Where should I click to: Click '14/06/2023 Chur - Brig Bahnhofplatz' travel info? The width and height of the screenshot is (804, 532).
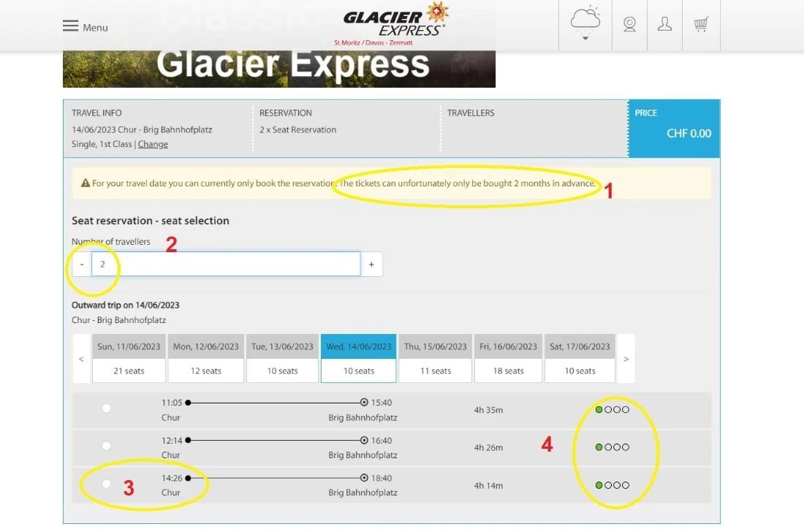(142, 129)
